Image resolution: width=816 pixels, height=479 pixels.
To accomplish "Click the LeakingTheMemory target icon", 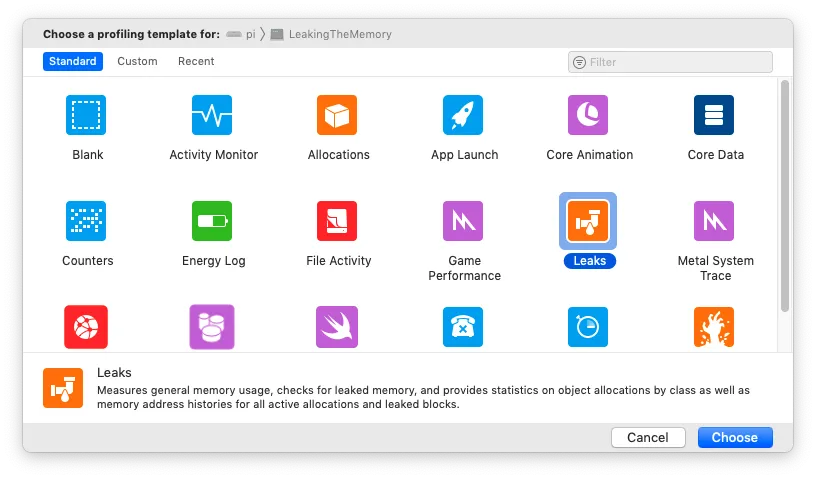I will [277, 34].
